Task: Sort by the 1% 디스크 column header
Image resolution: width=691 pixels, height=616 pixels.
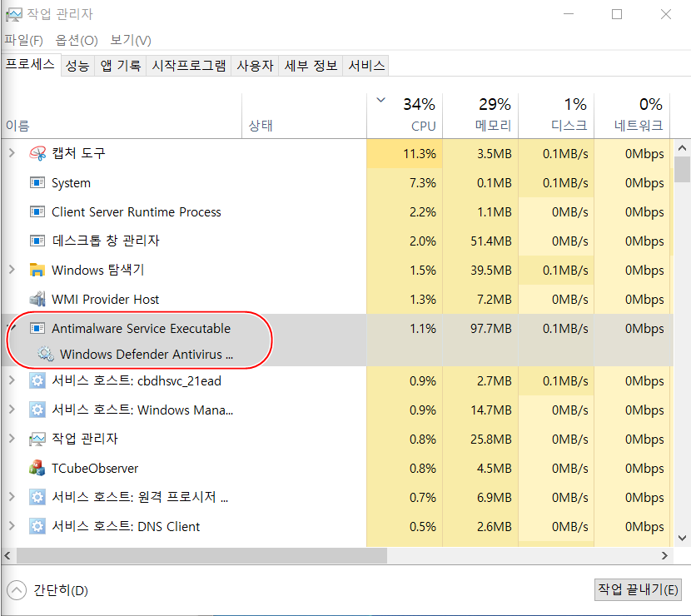Action: pos(556,117)
